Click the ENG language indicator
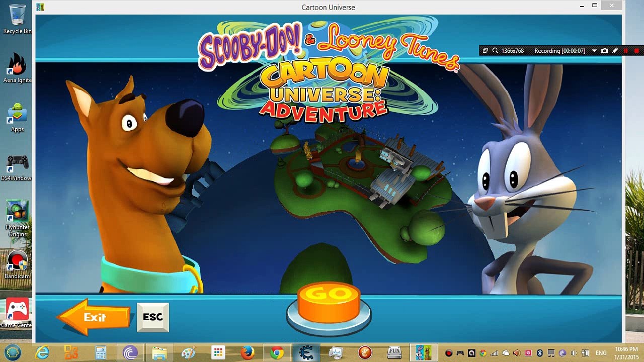 pyautogui.click(x=601, y=353)
